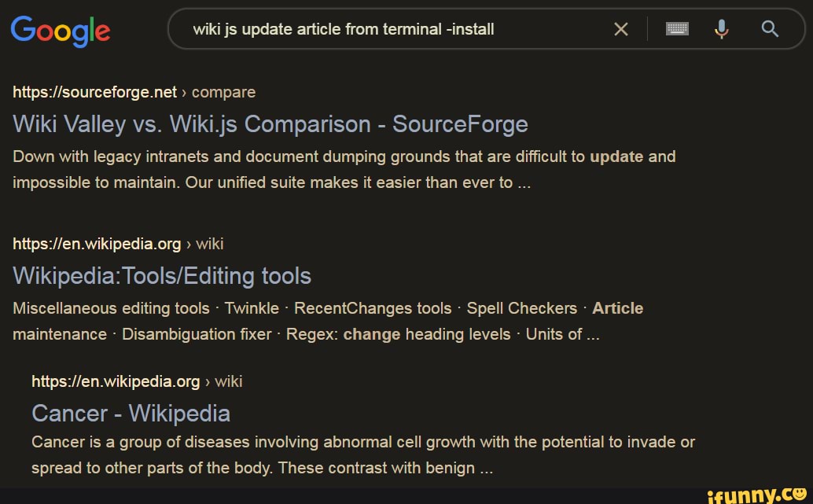
Task: Click en.wikipedia.org URL above Editing tools
Action: [x=97, y=244]
